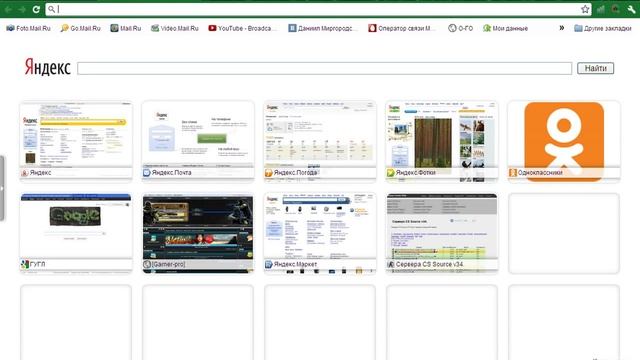Click the ГУГЛ label favicon
Image resolution: width=640 pixels, height=360 pixels.
[25, 264]
